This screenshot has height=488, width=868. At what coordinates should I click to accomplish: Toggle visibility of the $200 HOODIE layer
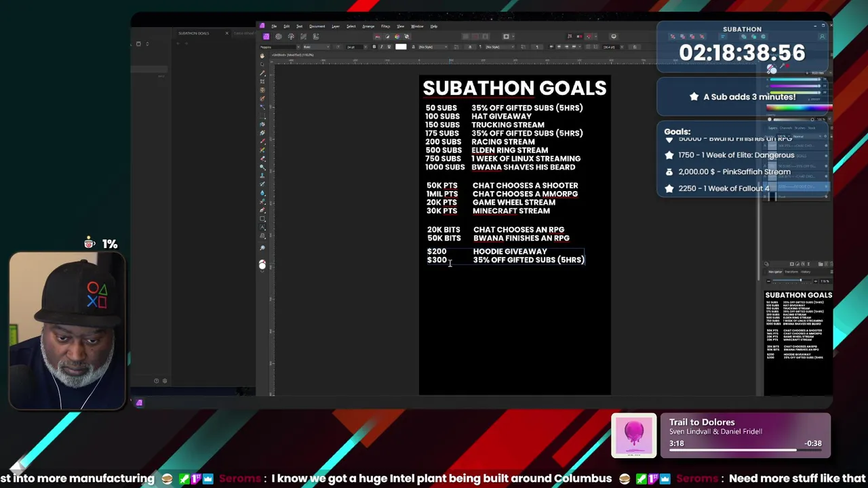(x=826, y=186)
